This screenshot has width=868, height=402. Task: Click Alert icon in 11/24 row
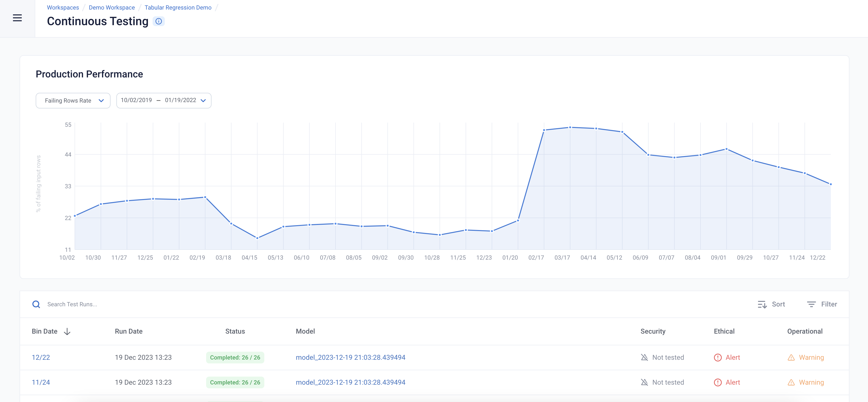click(718, 382)
